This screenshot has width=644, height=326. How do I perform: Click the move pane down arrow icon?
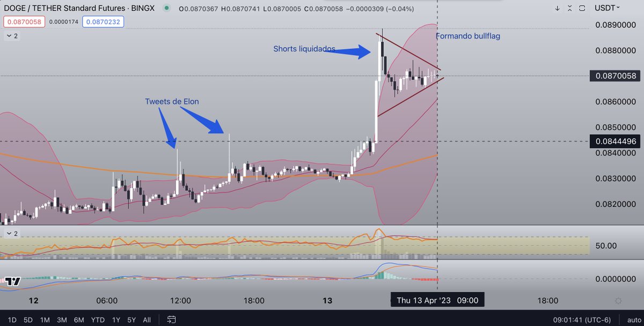coord(557,8)
